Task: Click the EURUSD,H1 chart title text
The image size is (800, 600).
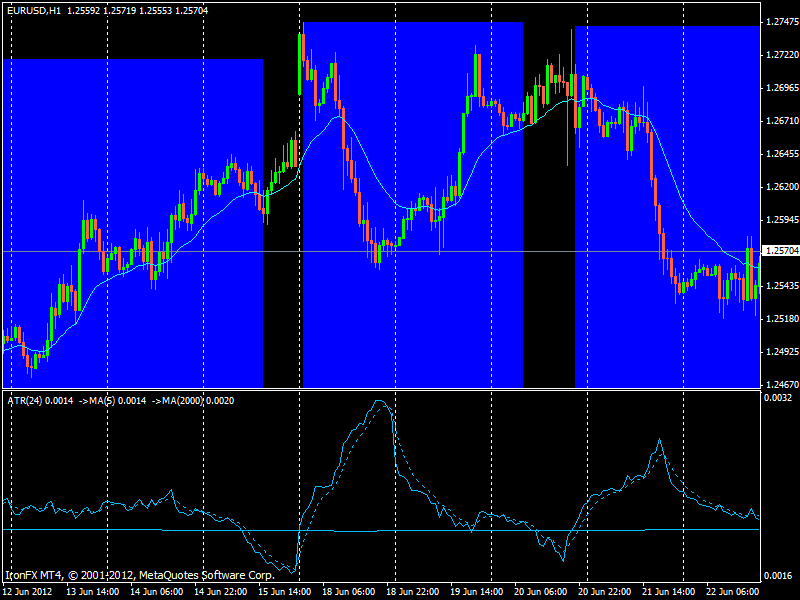Action: tap(33, 8)
